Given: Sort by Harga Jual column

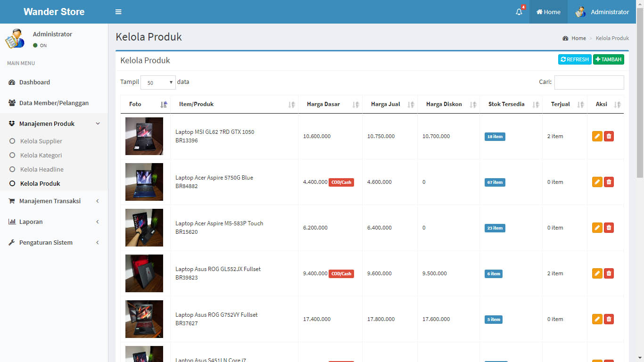Looking at the screenshot, I should (390, 104).
